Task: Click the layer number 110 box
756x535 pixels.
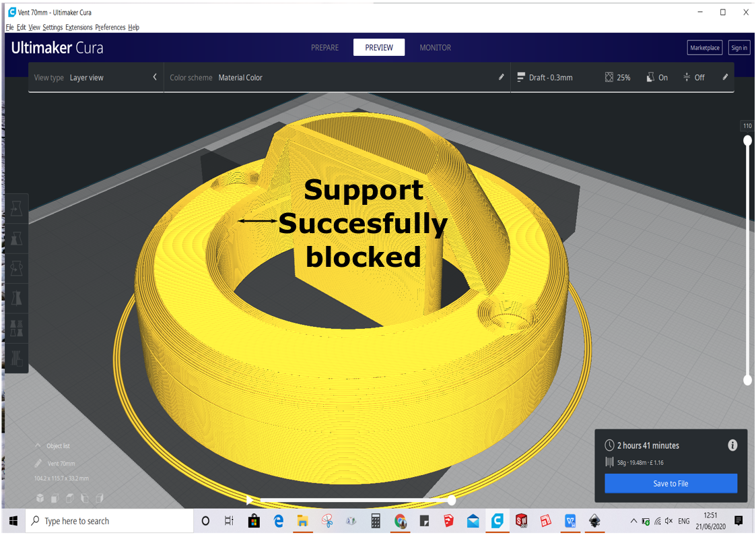Action: coord(747,125)
